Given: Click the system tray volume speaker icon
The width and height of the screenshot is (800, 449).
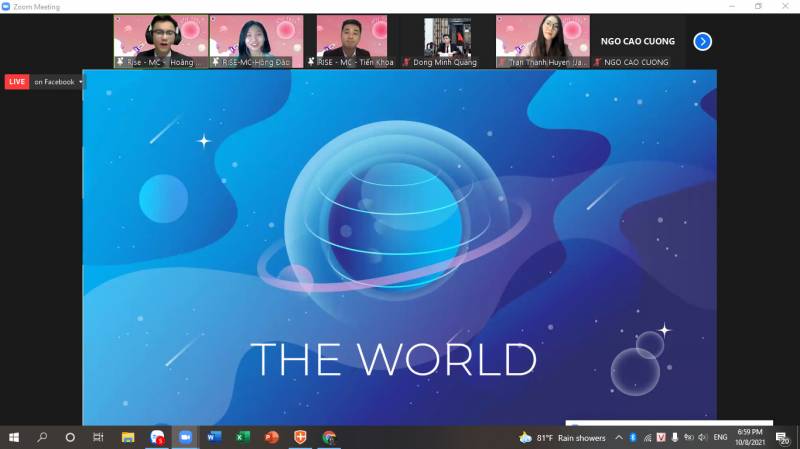Looking at the screenshot, I should coord(702,437).
